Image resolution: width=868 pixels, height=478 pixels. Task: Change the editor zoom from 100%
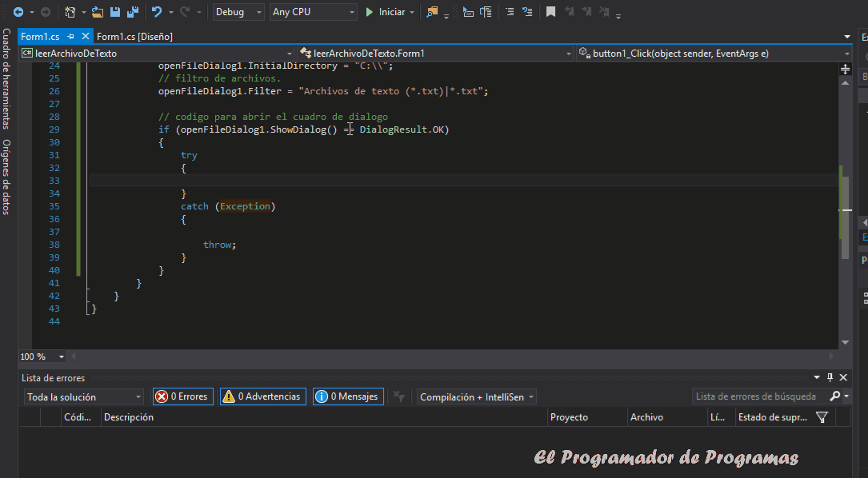(x=42, y=356)
